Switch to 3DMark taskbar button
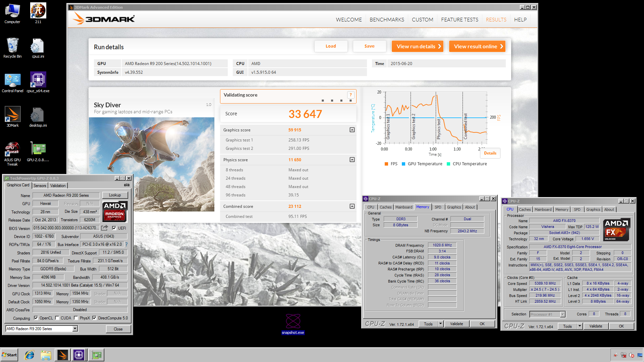 click(x=62, y=355)
